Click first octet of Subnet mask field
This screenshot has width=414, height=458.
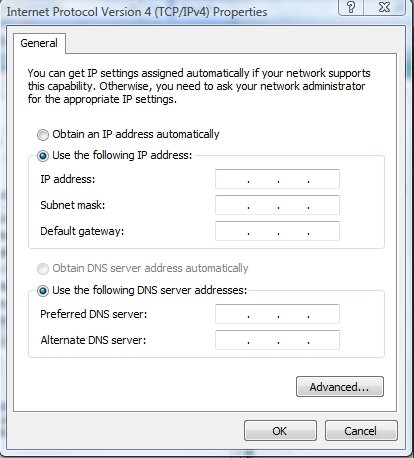click(x=232, y=205)
